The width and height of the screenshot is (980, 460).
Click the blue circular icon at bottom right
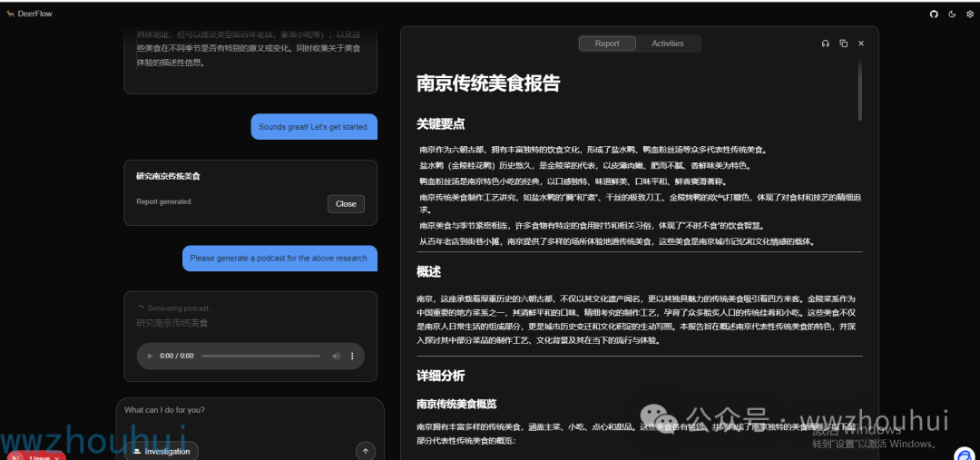[x=965, y=455]
